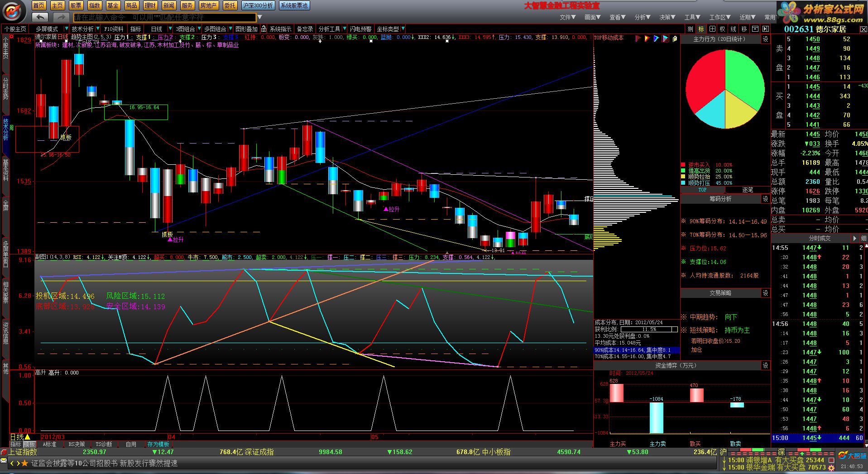
Task: Click the grid layout 田 icon
Action: [712, 29]
